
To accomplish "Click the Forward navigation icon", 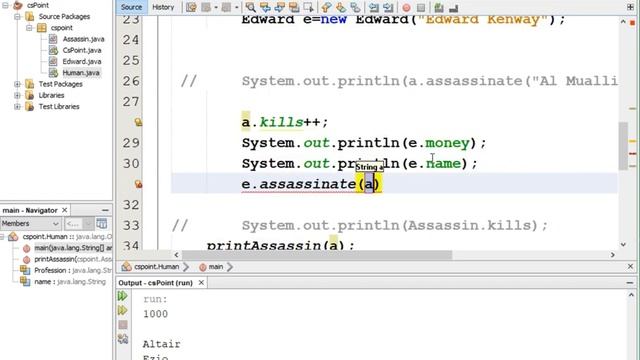I will 226,7.
